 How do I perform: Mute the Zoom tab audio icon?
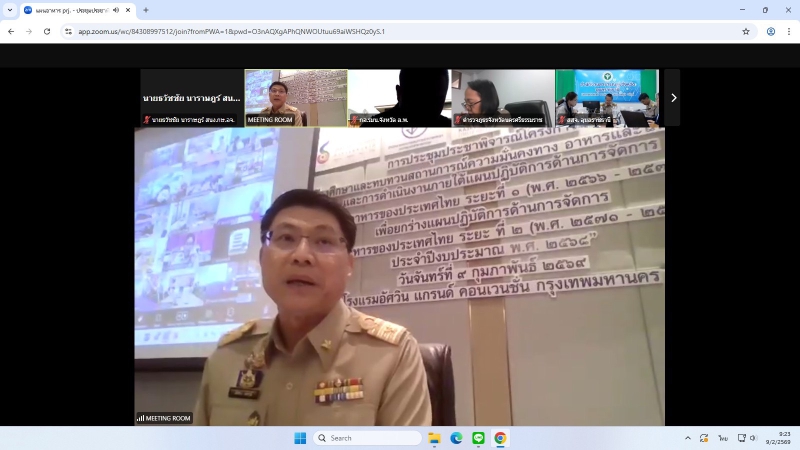[x=115, y=10]
